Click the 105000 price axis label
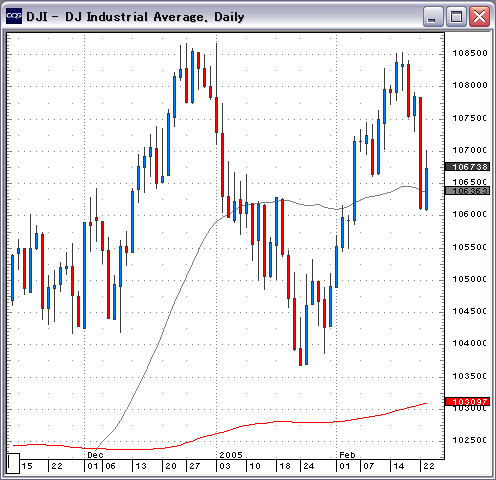 coord(469,279)
